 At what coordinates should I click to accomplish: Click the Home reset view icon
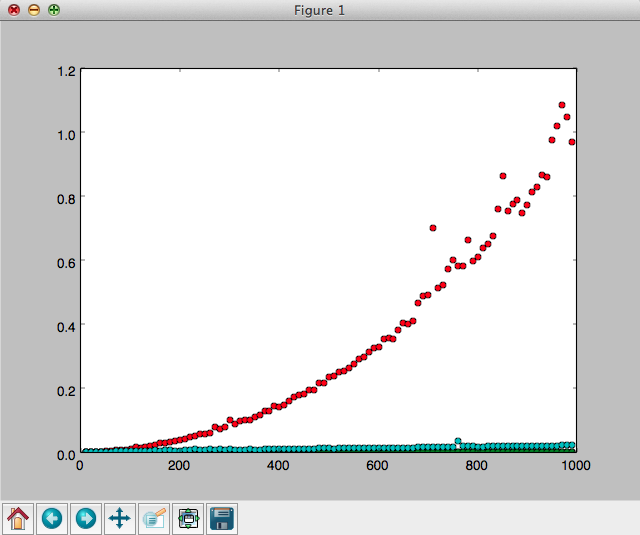[x=18, y=518]
